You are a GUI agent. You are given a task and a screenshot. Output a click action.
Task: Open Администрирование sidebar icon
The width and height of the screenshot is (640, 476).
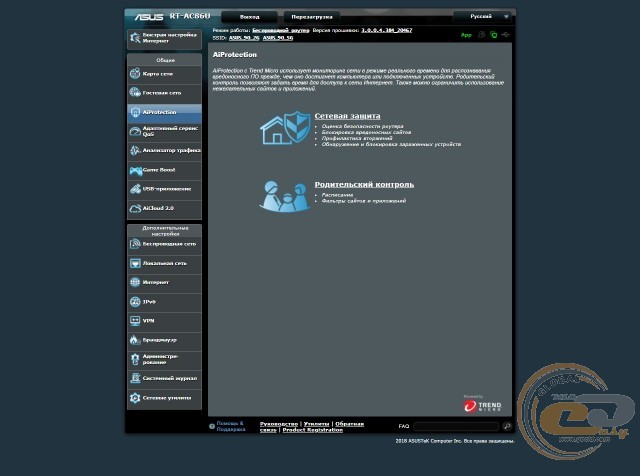click(x=135, y=359)
